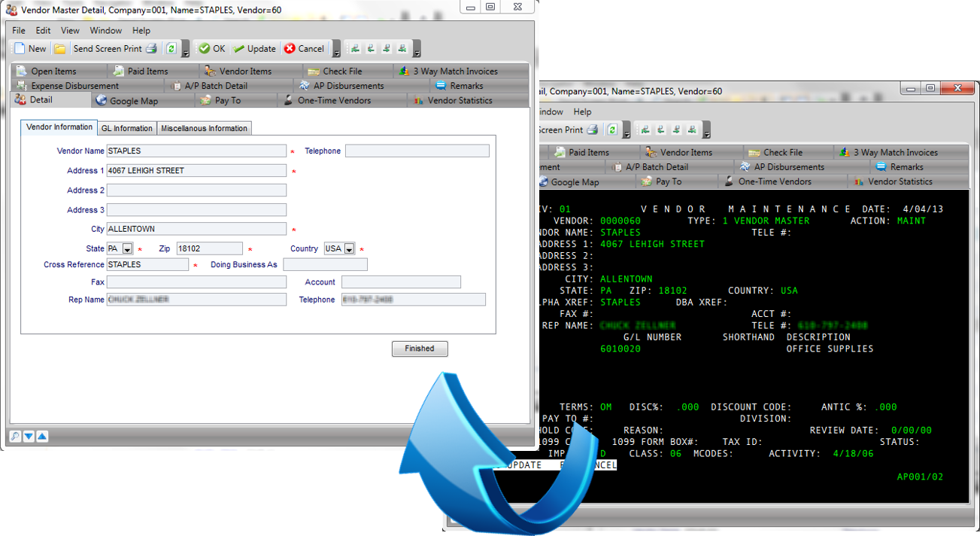Viewport: 980px width, 536px height.
Task: Open the Help menu in back window
Action: (582, 112)
